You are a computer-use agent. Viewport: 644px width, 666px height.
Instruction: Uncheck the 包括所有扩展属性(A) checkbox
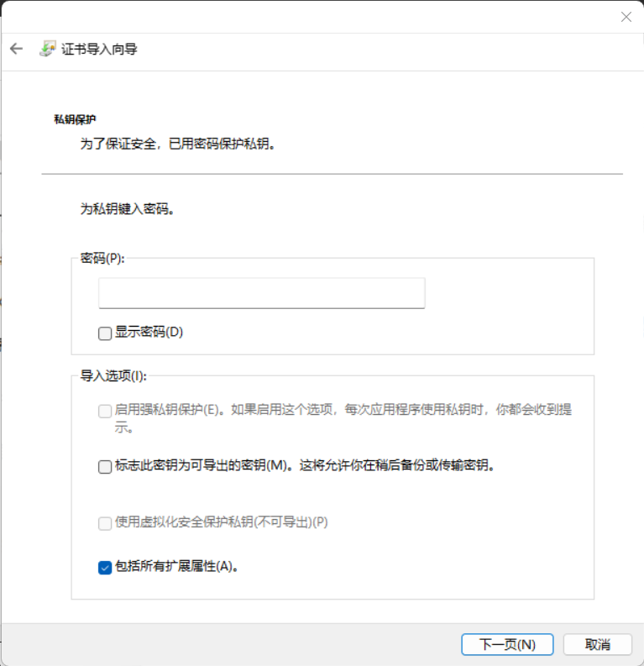[x=105, y=567]
